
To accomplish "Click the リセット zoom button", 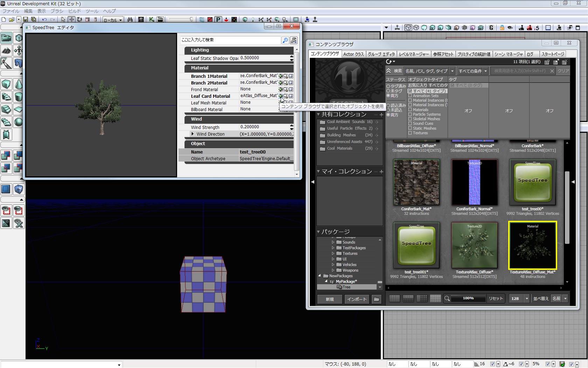I will [x=496, y=299].
